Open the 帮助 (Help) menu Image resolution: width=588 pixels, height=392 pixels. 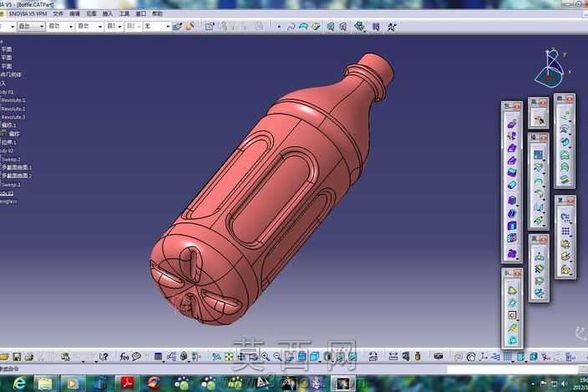tap(157, 14)
